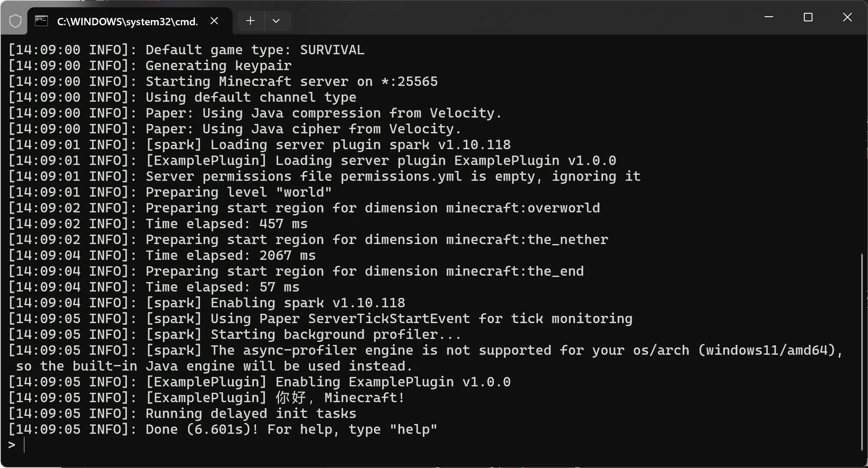Click the administrator shield icon in title bar
868x468 pixels.
(15, 21)
